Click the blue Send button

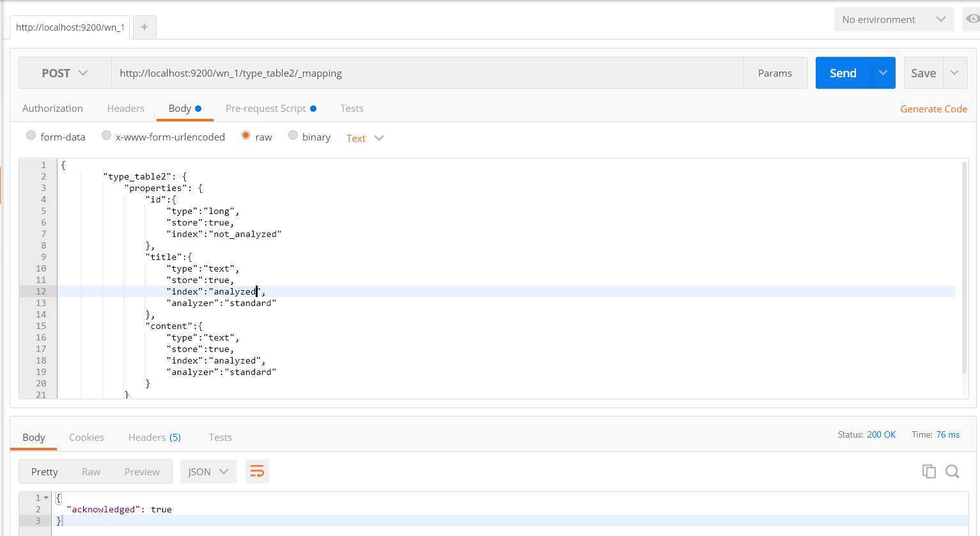(843, 73)
